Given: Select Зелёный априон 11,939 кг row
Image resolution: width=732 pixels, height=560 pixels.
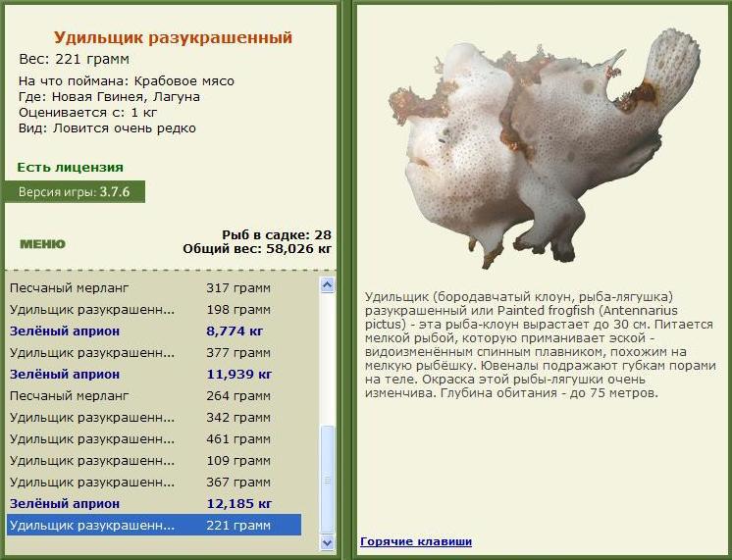Looking at the screenshot, I should tap(154, 375).
